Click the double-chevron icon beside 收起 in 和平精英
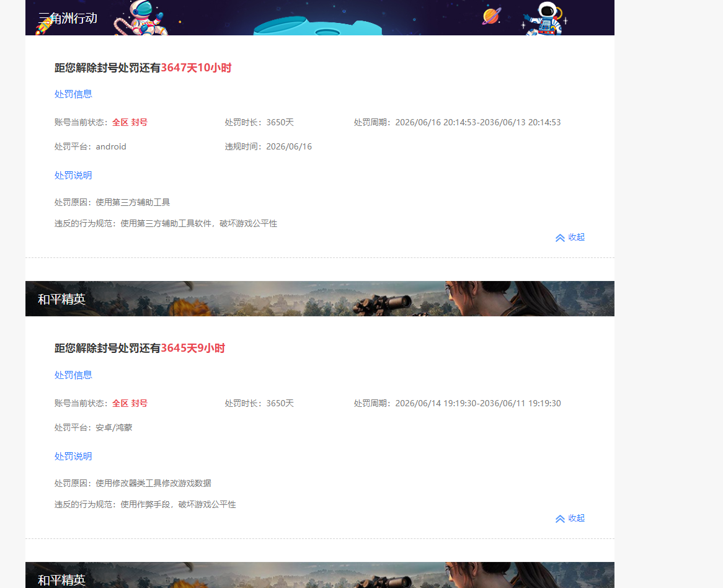 [x=560, y=519]
